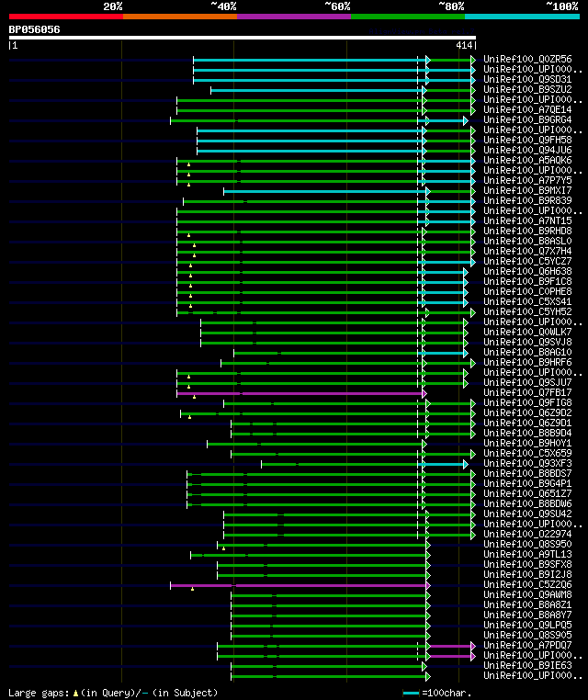Image resolution: width=588 pixels, height=700 pixels.
Task: Open hit UniRef100_A7NT15
Action: [x=527, y=221]
